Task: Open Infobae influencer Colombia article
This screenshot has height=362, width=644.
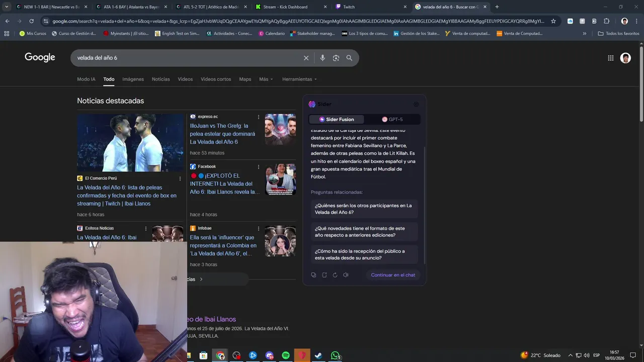Action: [x=223, y=245]
